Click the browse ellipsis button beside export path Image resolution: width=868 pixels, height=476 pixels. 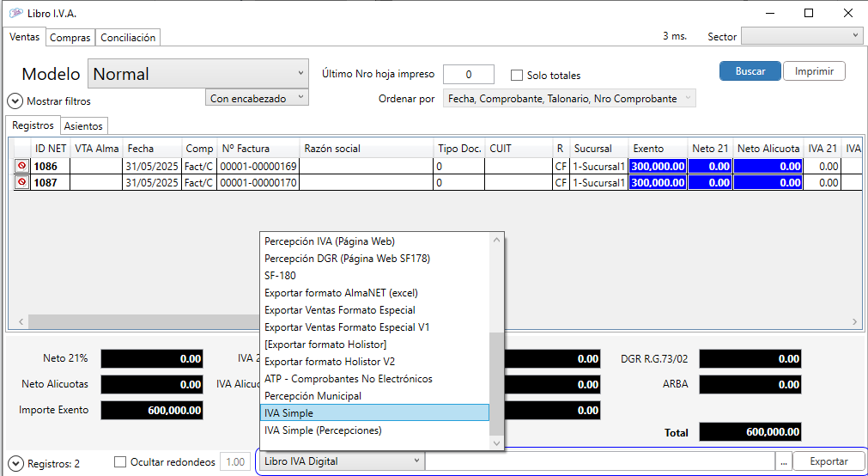783,461
